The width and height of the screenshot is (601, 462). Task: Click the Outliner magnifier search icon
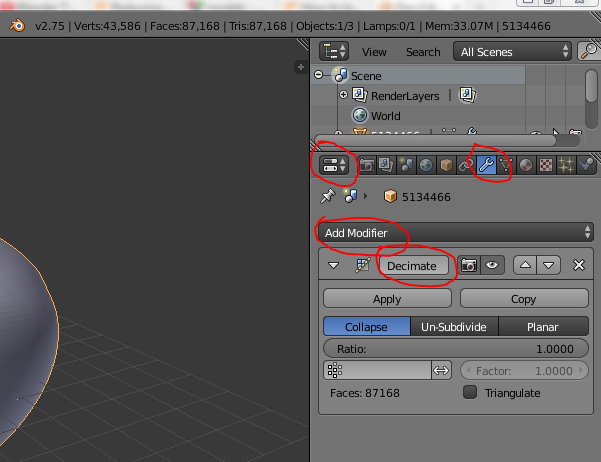(589, 51)
